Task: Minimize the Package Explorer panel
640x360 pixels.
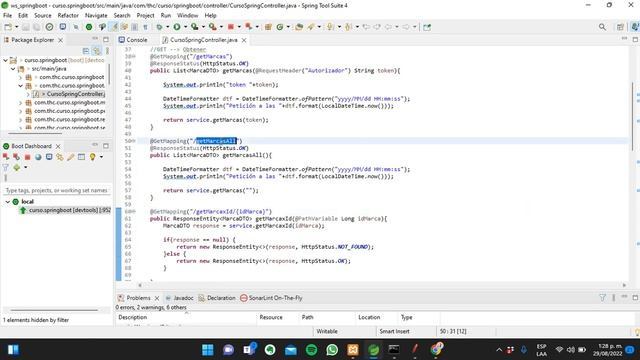Action: point(95,39)
